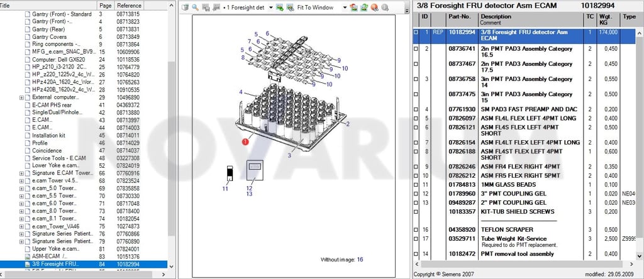Click the image icon beside ASM-ECAM entry
Screen dimensions: 644x279
pos(28,256)
